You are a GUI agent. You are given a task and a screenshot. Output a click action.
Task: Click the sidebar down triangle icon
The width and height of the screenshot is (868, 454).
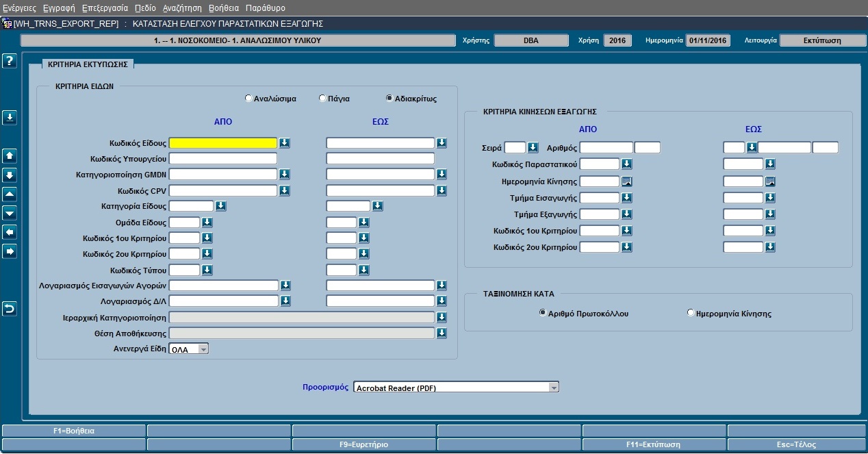(x=10, y=213)
